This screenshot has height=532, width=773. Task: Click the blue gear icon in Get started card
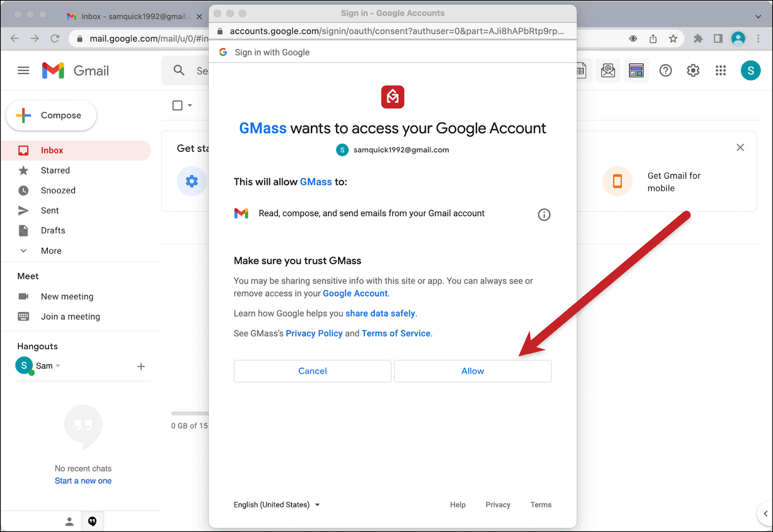coord(192,181)
